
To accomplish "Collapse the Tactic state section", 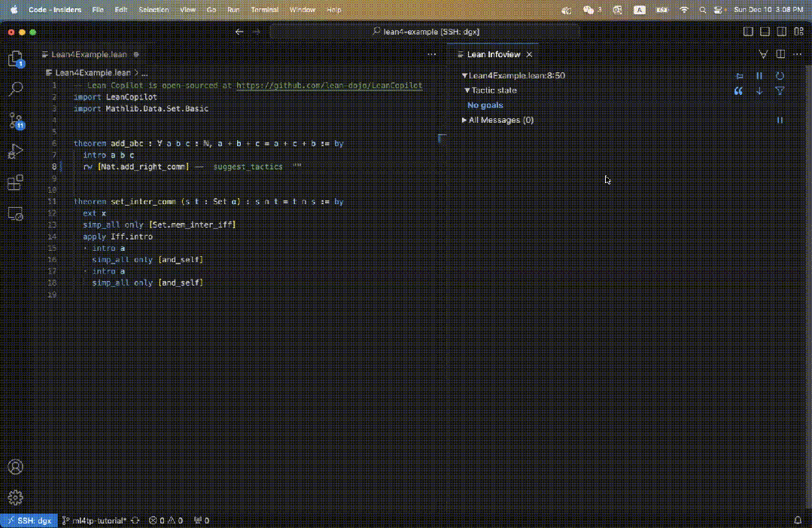I will (x=467, y=90).
